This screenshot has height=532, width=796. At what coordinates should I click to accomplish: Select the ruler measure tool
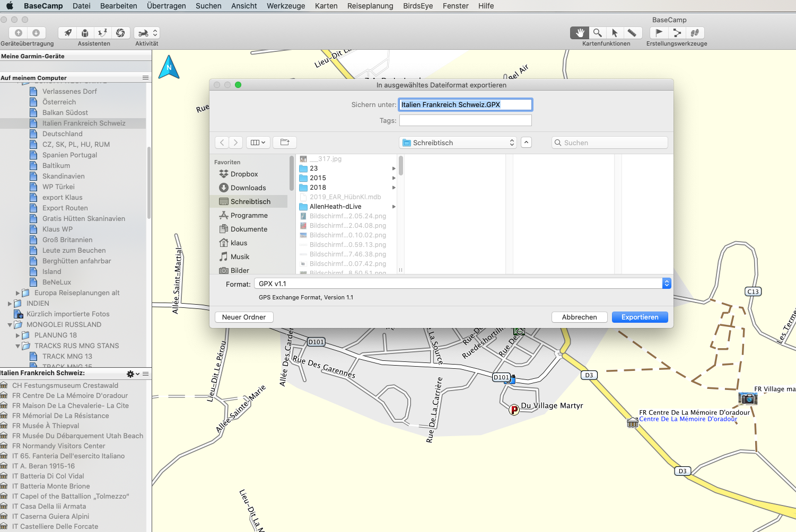(x=632, y=33)
